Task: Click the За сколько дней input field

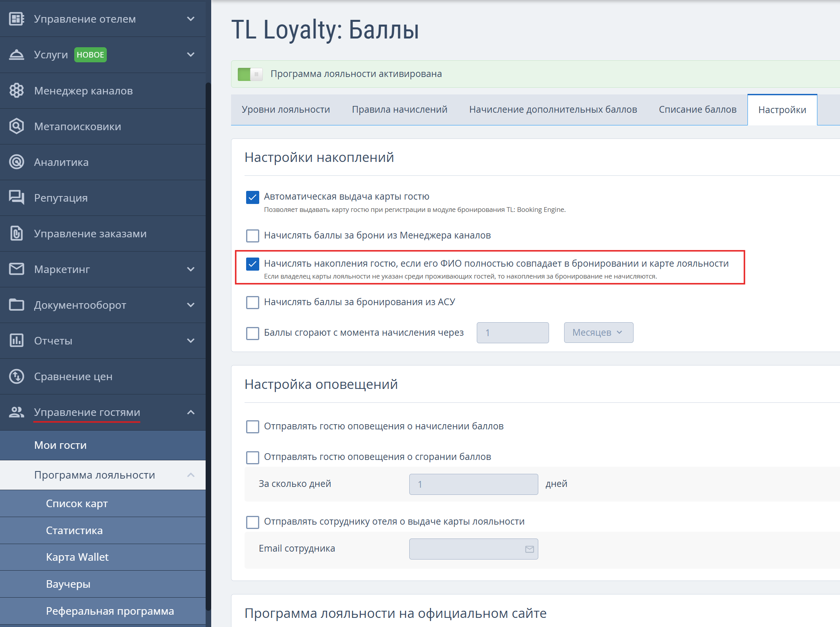Action: point(474,484)
